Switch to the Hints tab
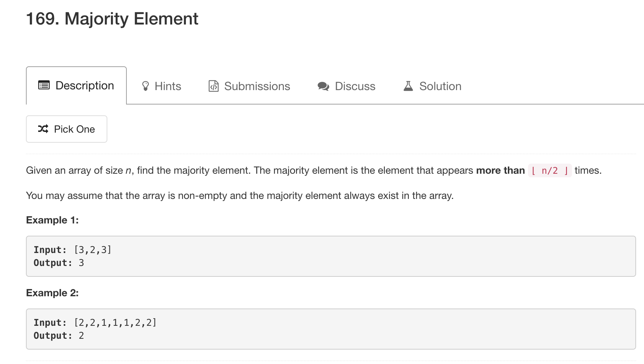This screenshot has width=644, height=364. (161, 86)
